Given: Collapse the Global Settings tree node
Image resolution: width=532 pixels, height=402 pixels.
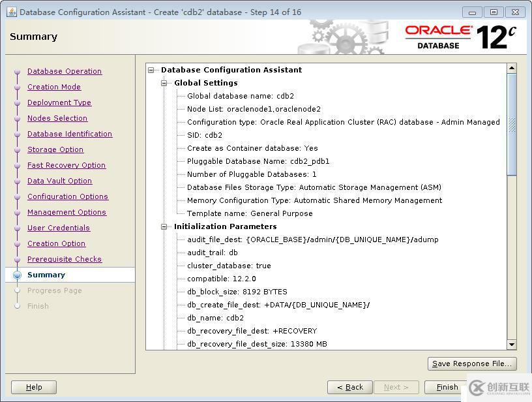Looking at the screenshot, I should [164, 83].
